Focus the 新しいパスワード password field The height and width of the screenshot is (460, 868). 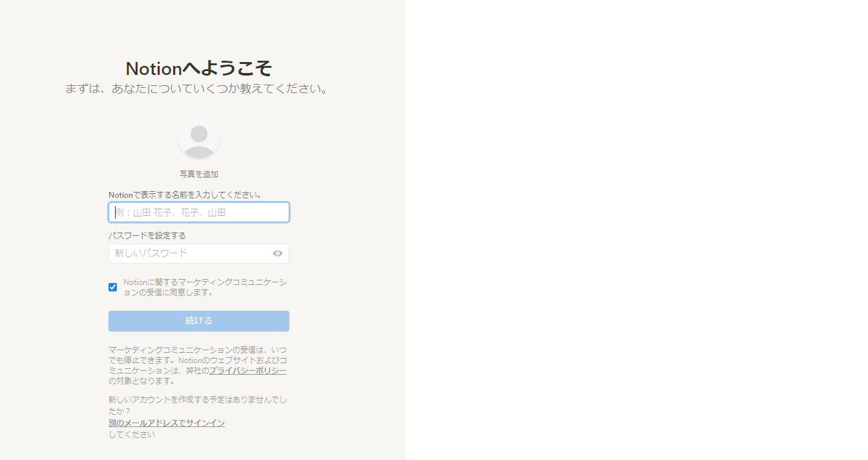click(x=191, y=253)
